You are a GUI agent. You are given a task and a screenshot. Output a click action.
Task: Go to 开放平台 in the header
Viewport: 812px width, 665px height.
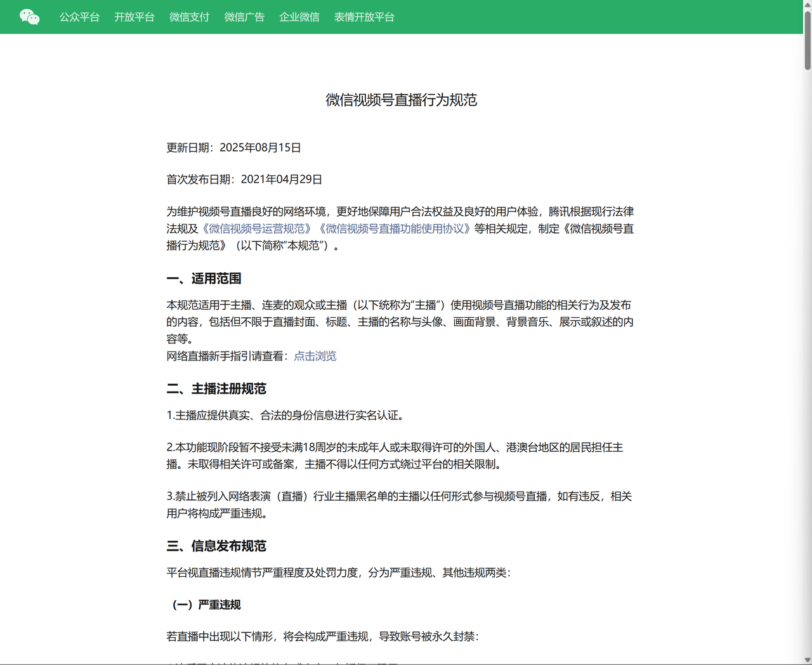tap(134, 17)
